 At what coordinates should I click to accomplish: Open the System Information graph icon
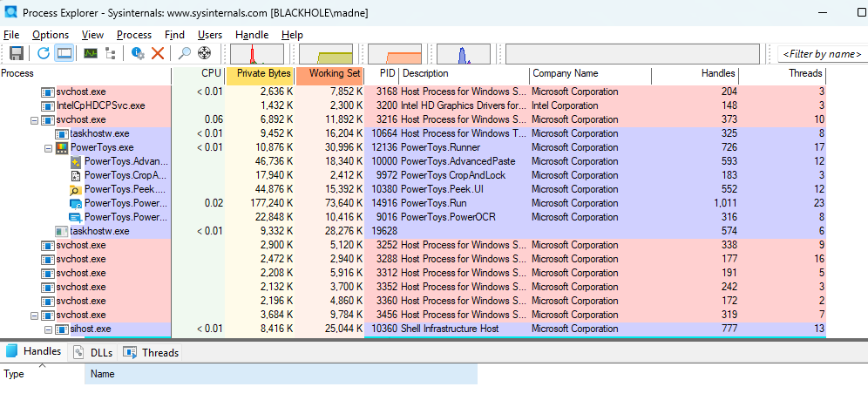coord(91,53)
